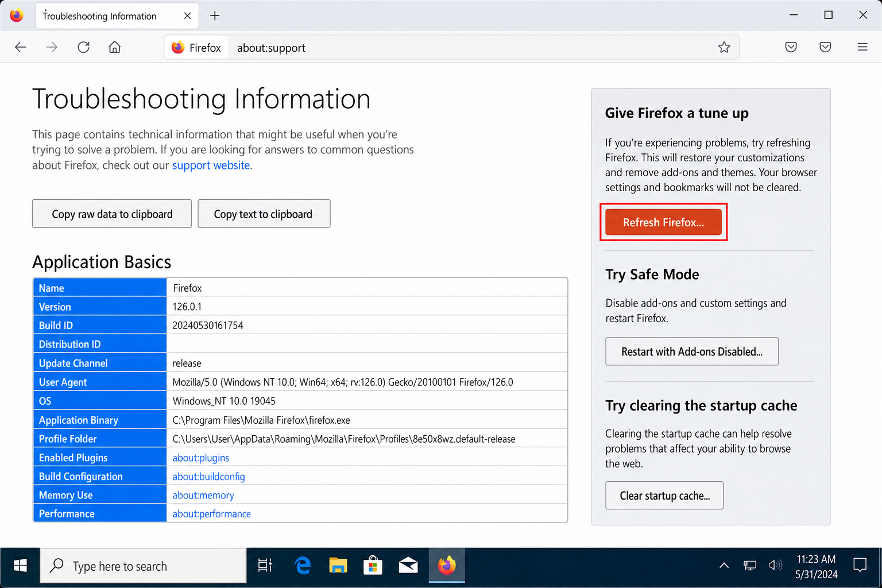Click the Name row value Firefox

click(187, 288)
